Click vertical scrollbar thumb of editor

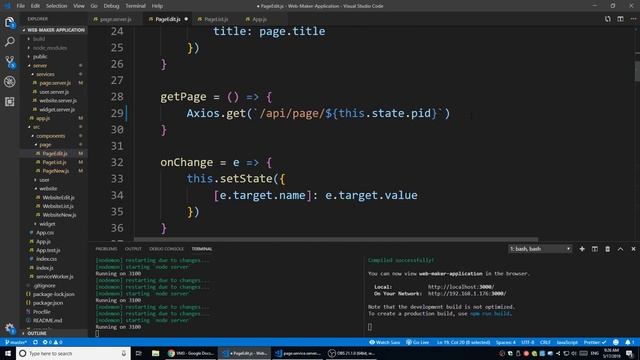point(637,71)
